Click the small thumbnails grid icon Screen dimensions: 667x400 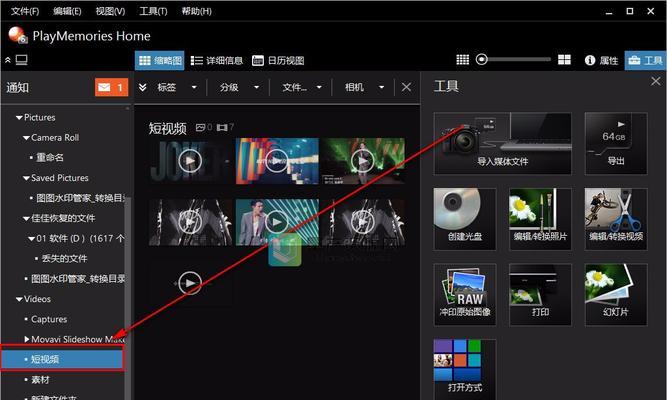[x=462, y=60]
